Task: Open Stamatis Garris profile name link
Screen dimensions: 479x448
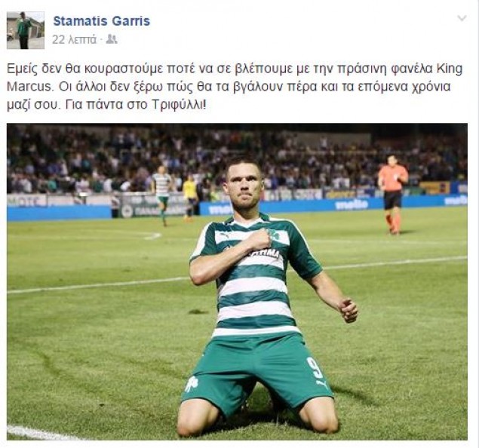Action: pyautogui.click(x=101, y=21)
